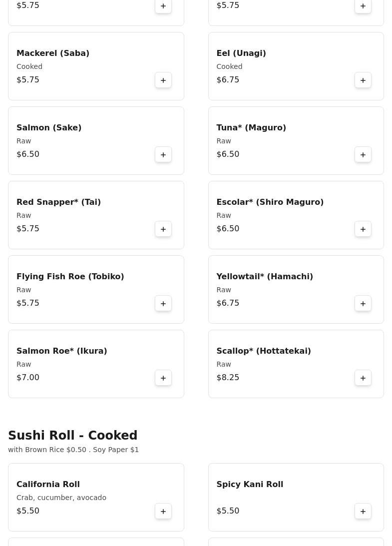Add California Roll to the order

pos(163,511)
